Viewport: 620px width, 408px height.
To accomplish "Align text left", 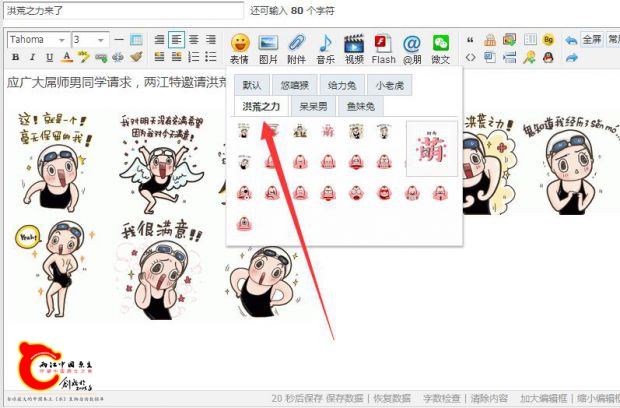I will pyautogui.click(x=176, y=40).
